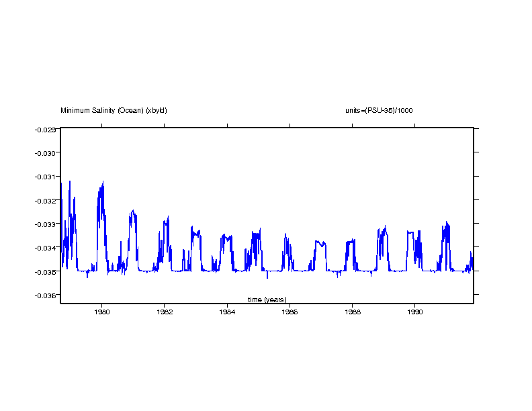
Task: Click the -0.035 y-axis tick label
Action: coord(45,272)
